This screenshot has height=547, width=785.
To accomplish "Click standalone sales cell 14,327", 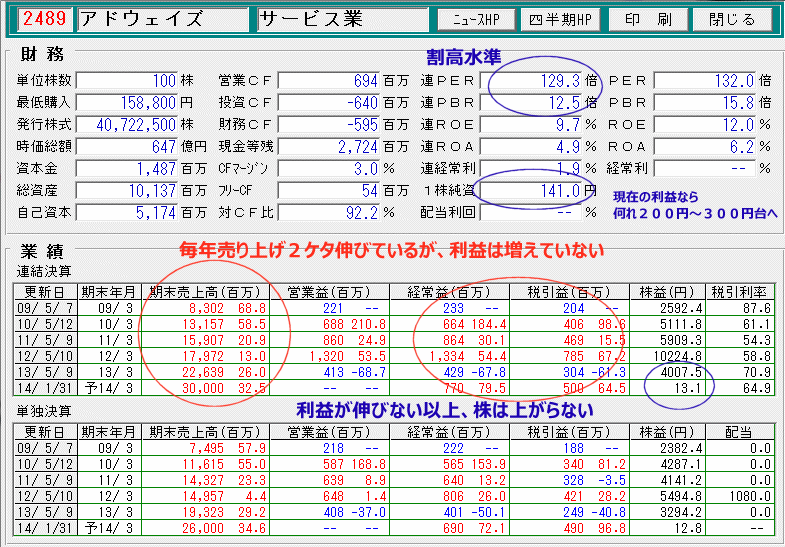I will pyautogui.click(x=206, y=480).
